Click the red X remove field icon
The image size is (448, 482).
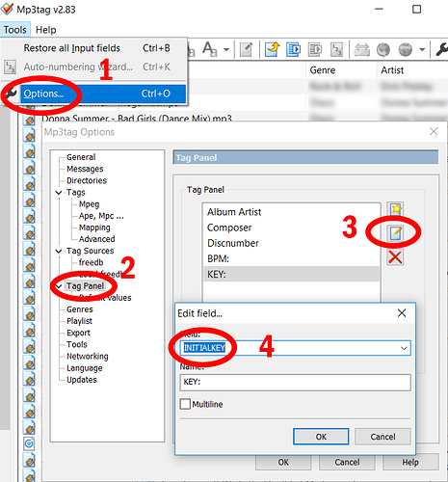[x=395, y=257]
